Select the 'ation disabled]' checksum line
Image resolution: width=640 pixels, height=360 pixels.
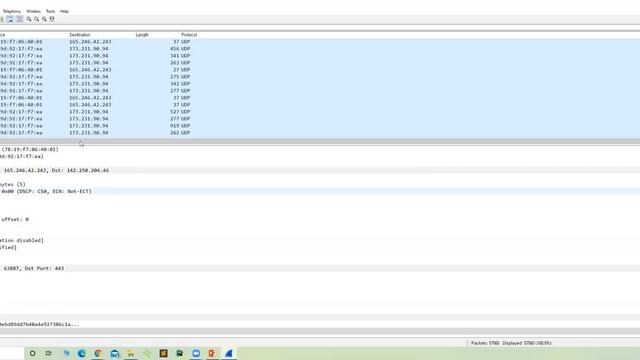(x=320, y=240)
